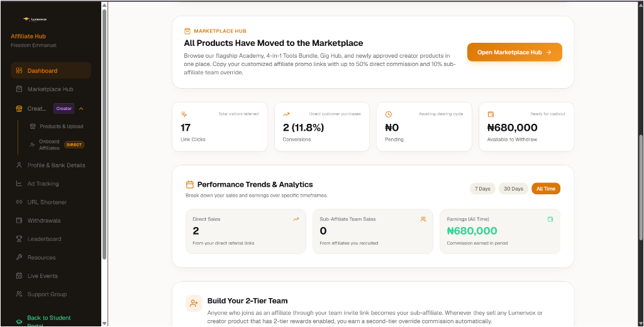Image resolution: width=644 pixels, height=327 pixels.
Task: Click the DIRECT badge
Action: (74, 145)
